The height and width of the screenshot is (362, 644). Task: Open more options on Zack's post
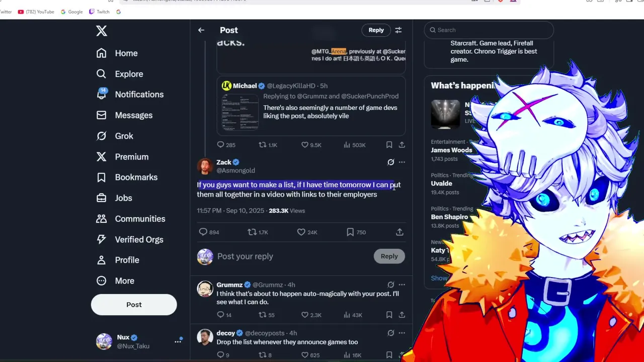[402, 162]
